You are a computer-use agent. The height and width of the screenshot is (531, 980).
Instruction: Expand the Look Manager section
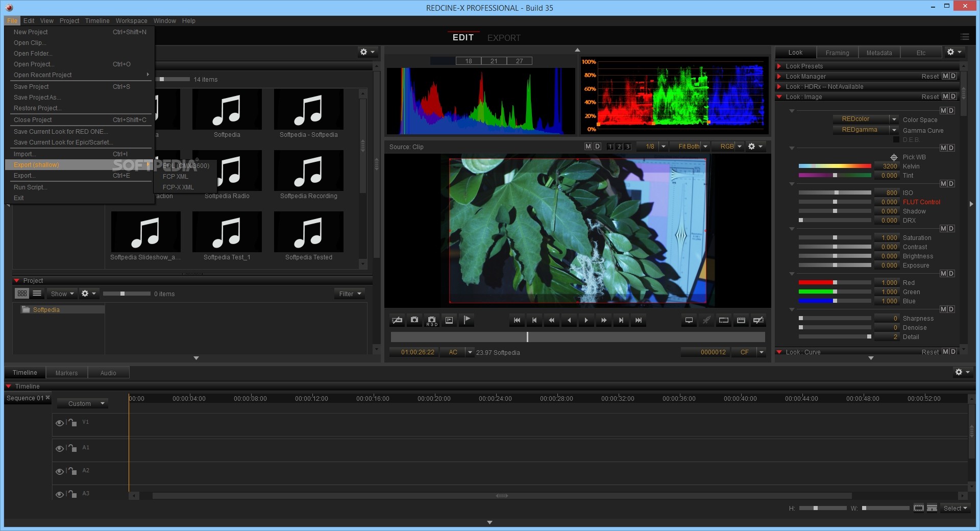click(x=779, y=77)
